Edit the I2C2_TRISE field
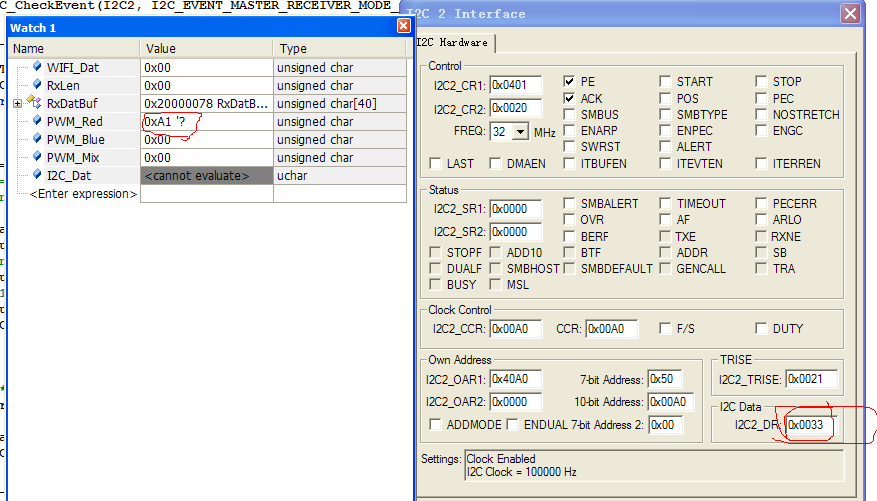 pos(812,379)
